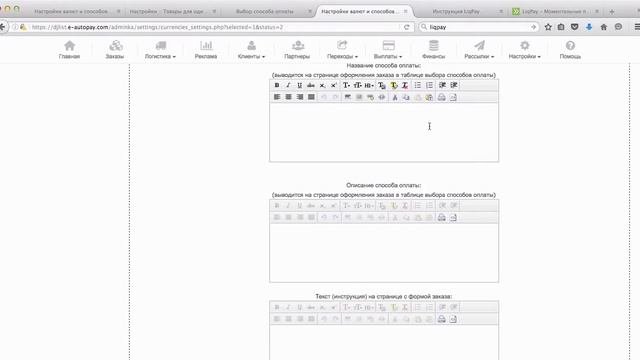This screenshot has height=360, width=640.
Task: Open the Реклама section
Action: 206,50
